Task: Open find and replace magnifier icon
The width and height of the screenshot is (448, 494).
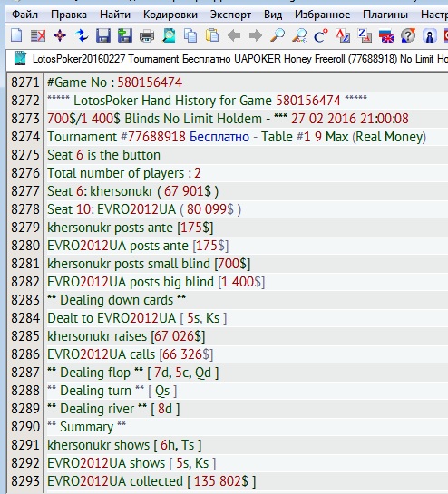Action: click(x=299, y=35)
